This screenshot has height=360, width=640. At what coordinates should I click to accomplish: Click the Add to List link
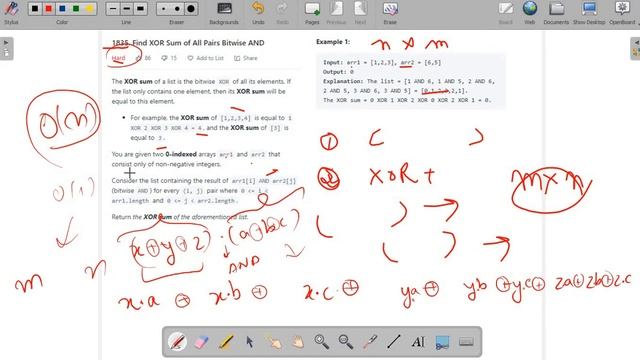tap(206, 58)
